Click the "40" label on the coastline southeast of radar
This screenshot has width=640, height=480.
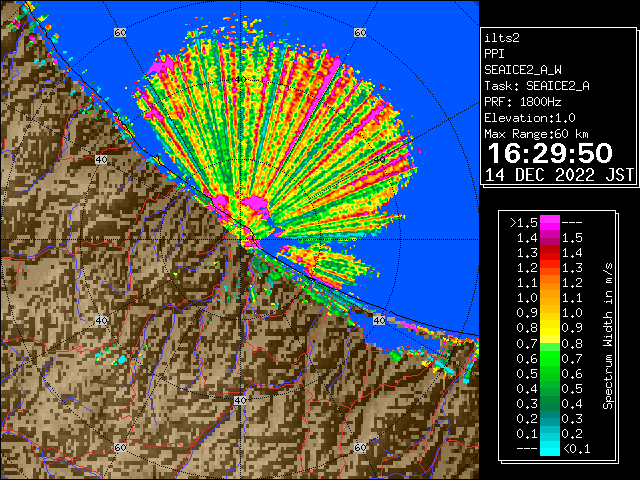380,320
